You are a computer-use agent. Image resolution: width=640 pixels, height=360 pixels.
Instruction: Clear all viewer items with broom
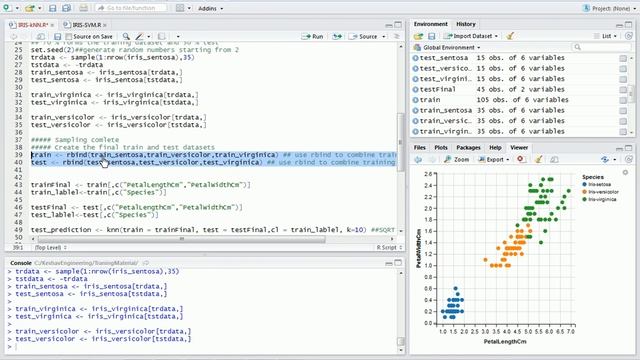(x=538, y=159)
